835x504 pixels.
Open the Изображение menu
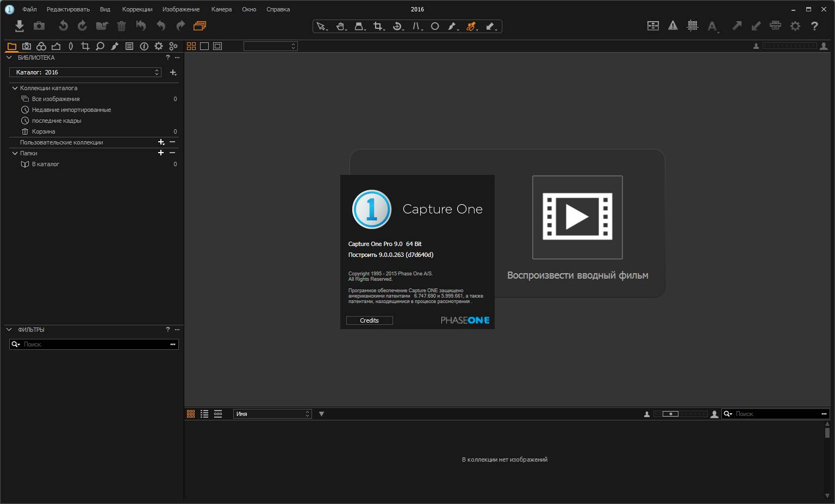[181, 9]
